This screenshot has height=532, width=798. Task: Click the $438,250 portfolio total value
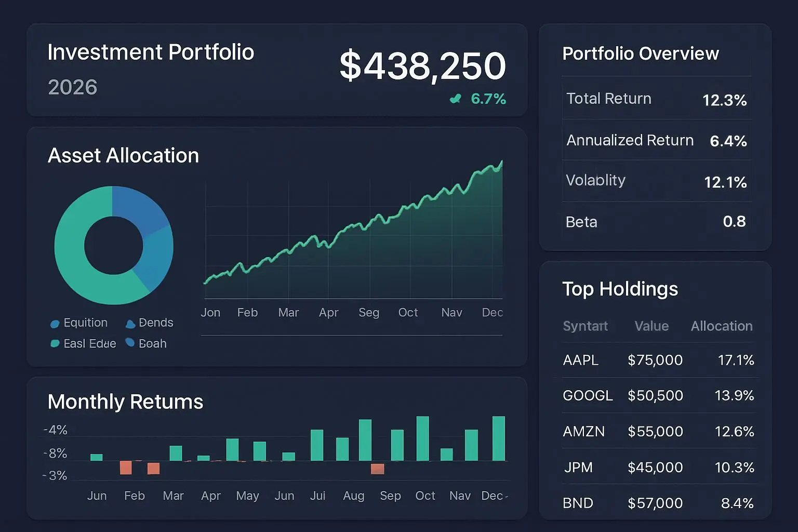(x=422, y=66)
